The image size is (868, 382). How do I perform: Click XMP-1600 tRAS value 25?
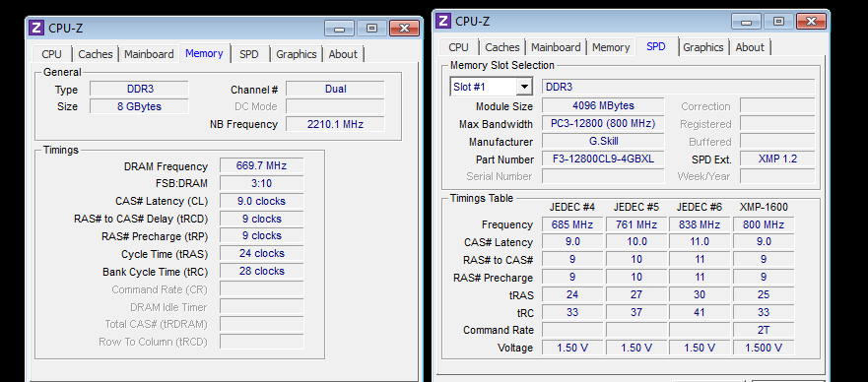tap(764, 294)
